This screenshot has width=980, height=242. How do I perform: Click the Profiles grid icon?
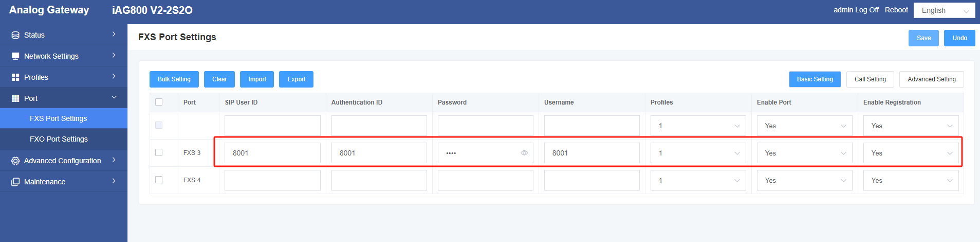15,77
